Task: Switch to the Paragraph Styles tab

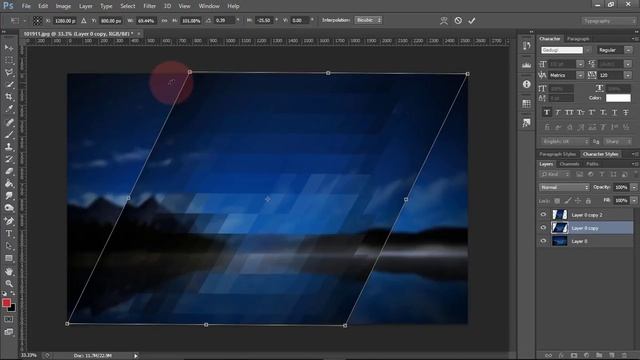Action: point(558,154)
